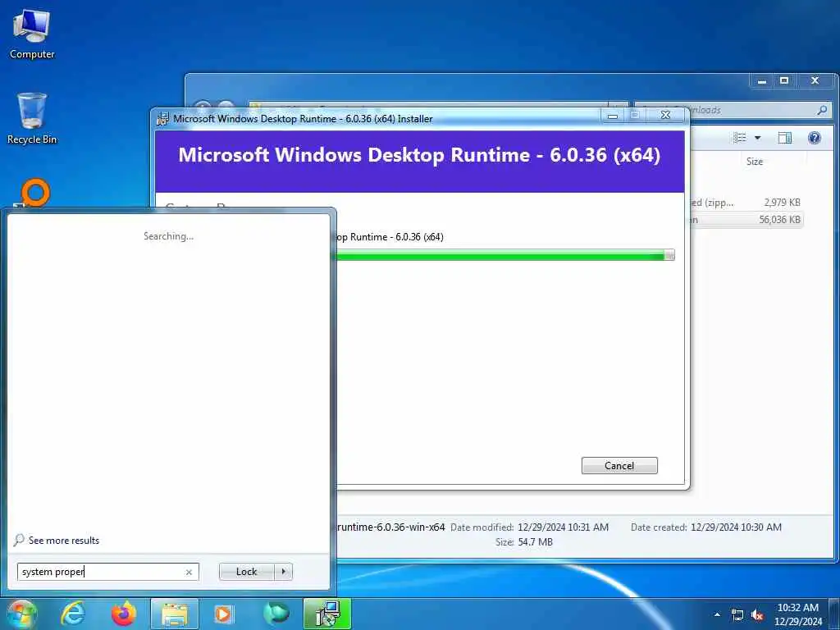Open Explorer view options dropdown arrow
The image size is (840, 630).
coord(757,138)
